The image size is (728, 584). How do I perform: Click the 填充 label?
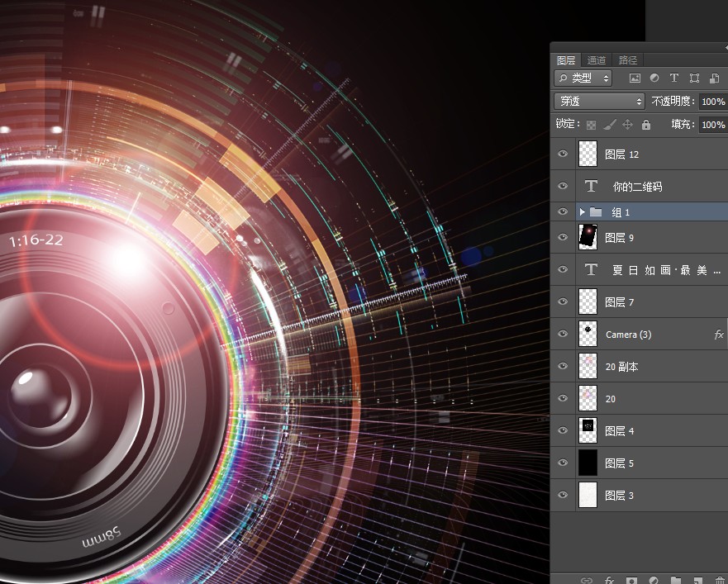[683, 125]
